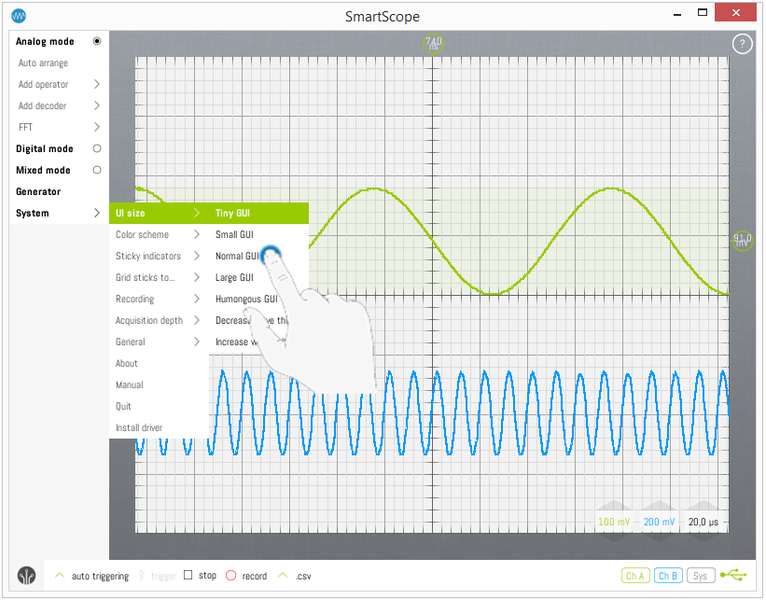Viewport: 766px width, 600px height.
Task: Click the trigger position marker at top of grid
Action: click(x=433, y=43)
